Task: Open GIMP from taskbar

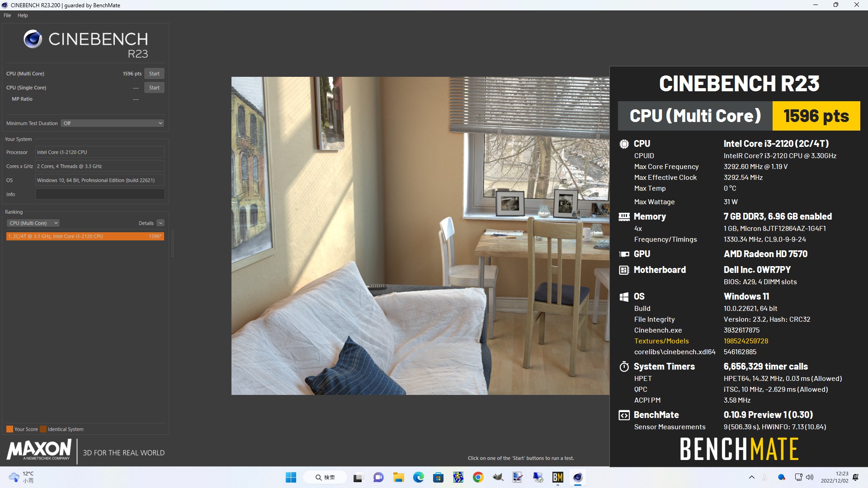Action: 498,477
